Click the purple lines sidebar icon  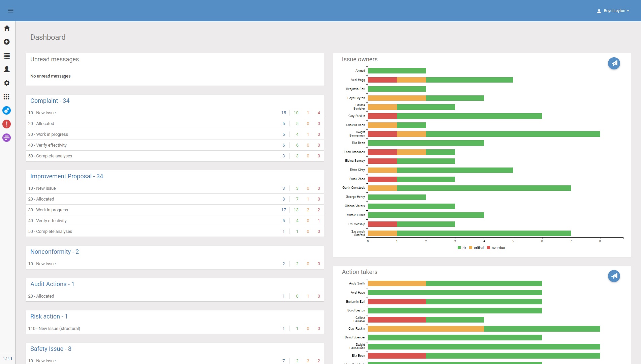(x=7, y=138)
